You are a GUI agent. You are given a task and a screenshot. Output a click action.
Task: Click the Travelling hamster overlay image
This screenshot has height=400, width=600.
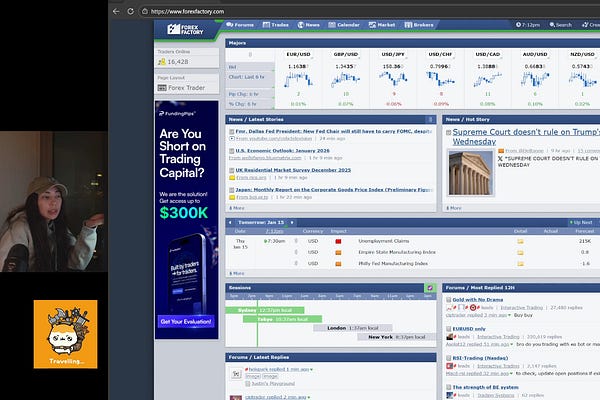65,334
